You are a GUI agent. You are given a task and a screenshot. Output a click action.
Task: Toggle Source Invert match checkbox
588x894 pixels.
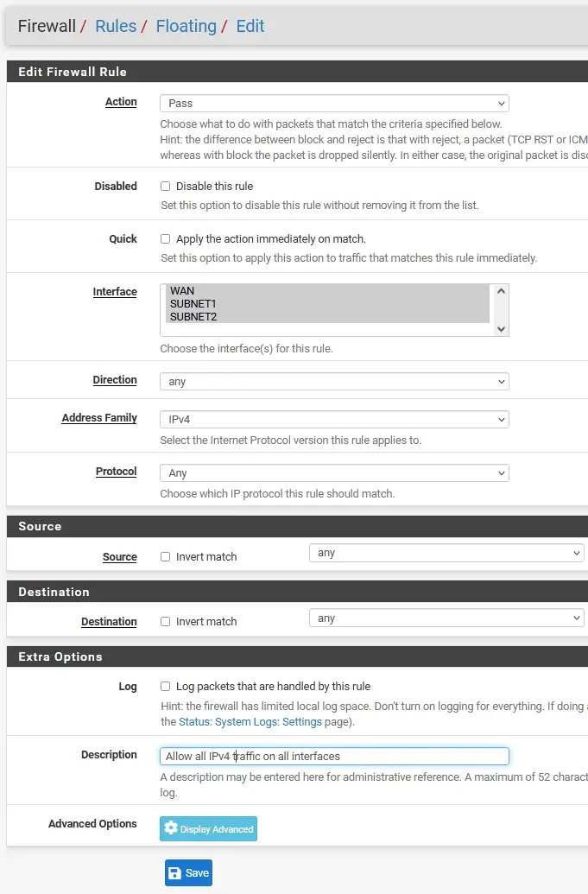point(166,557)
